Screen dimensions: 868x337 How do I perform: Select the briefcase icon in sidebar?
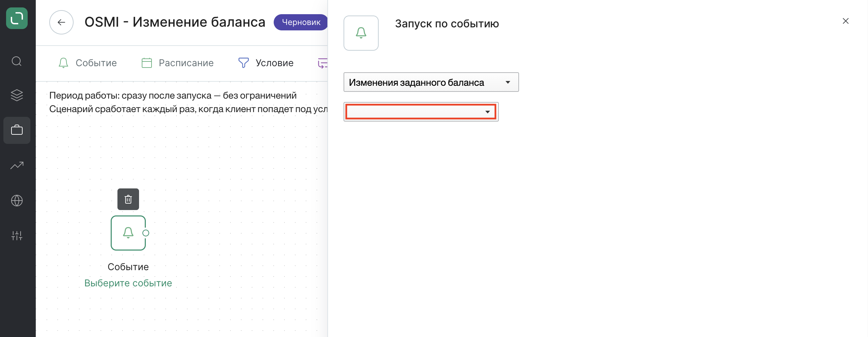tap(17, 130)
